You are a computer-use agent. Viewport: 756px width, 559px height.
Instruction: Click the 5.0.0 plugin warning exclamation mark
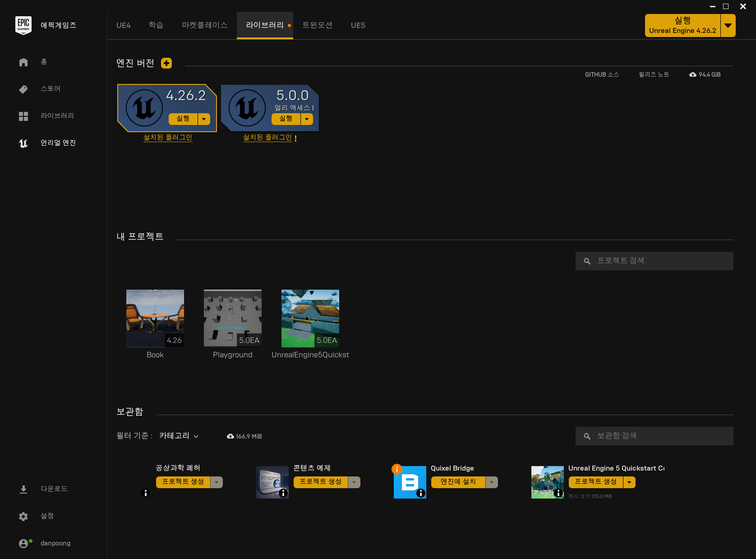(x=295, y=139)
